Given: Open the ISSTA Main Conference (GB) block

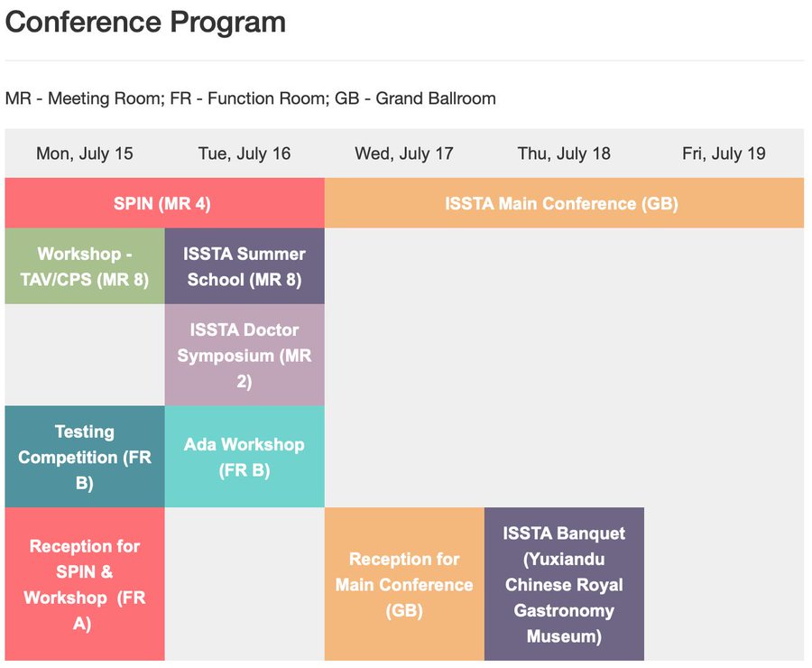Looking at the screenshot, I should click(x=565, y=203).
